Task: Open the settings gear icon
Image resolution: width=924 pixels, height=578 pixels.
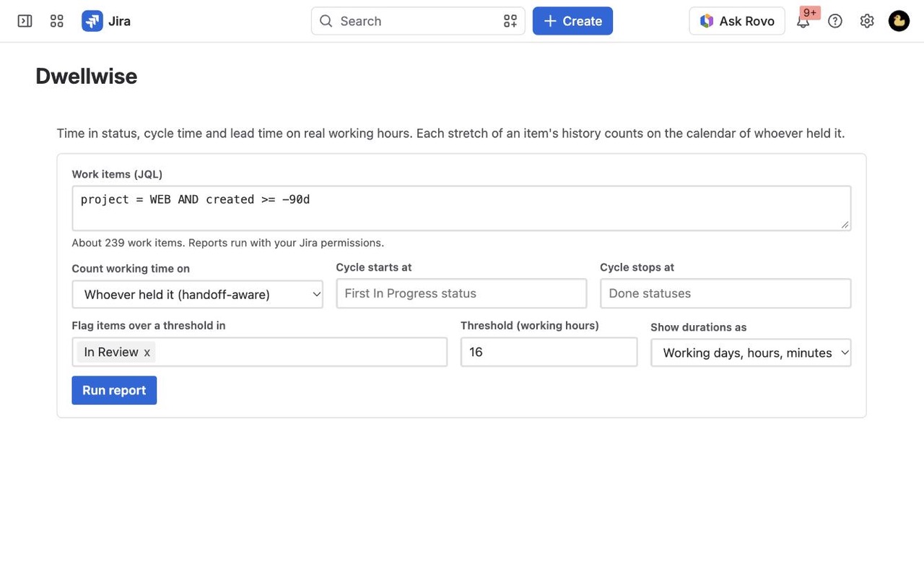Action: point(867,21)
